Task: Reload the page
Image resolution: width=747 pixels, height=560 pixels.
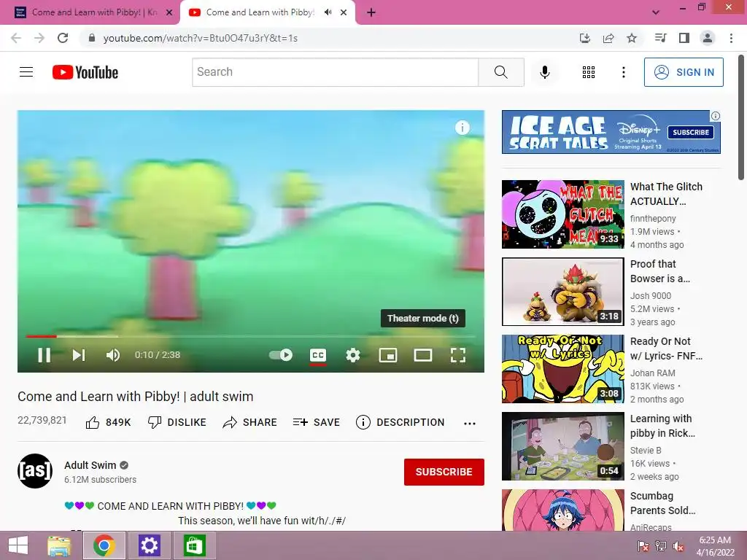Action: point(63,38)
